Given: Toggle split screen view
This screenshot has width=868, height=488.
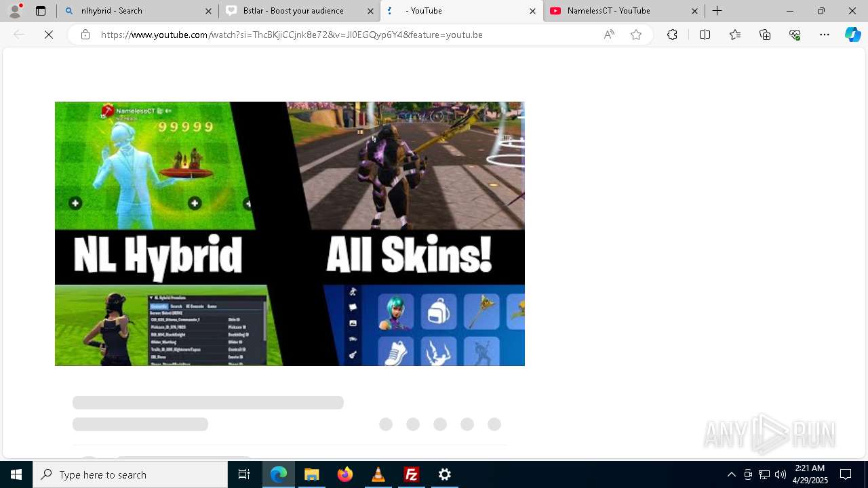Looking at the screenshot, I should pyautogui.click(x=705, y=35).
